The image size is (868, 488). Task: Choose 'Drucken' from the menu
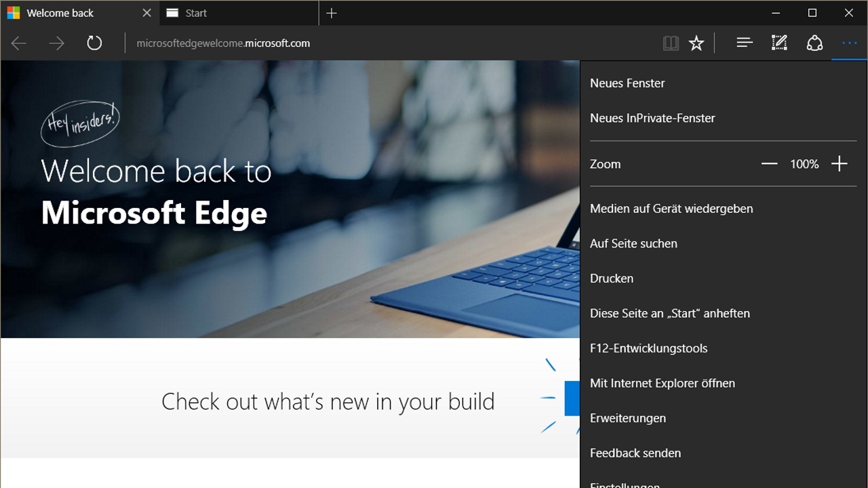click(x=611, y=278)
